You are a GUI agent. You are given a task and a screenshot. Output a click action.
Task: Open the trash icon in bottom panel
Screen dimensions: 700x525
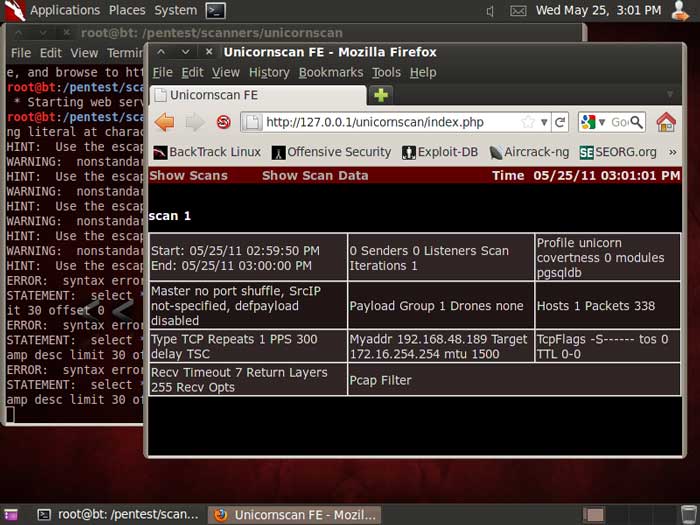click(690, 515)
